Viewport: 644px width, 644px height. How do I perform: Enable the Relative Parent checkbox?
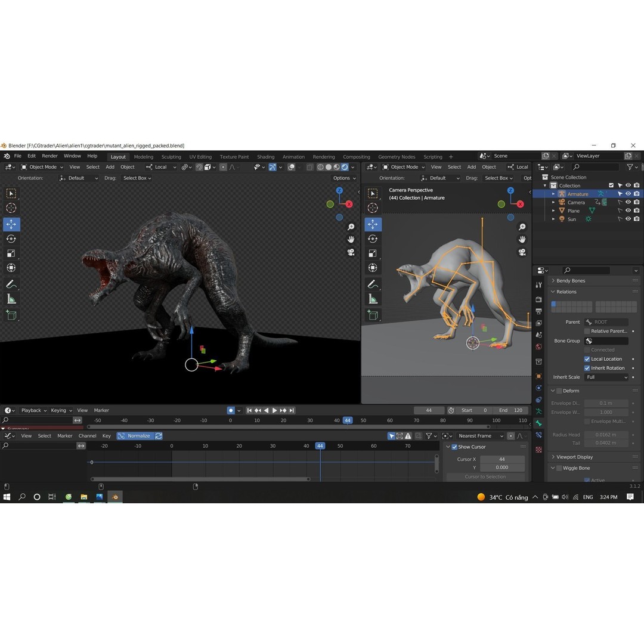tap(587, 331)
